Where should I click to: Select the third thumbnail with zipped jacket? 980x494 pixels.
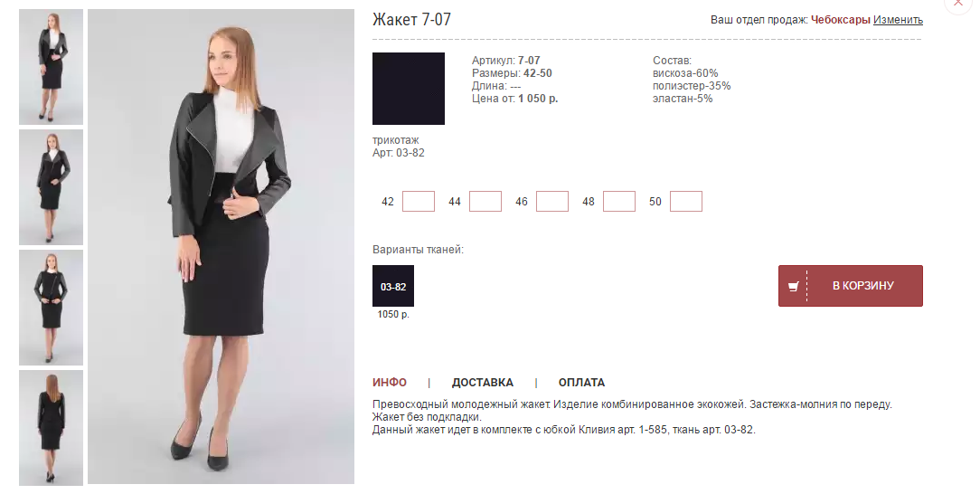point(51,308)
